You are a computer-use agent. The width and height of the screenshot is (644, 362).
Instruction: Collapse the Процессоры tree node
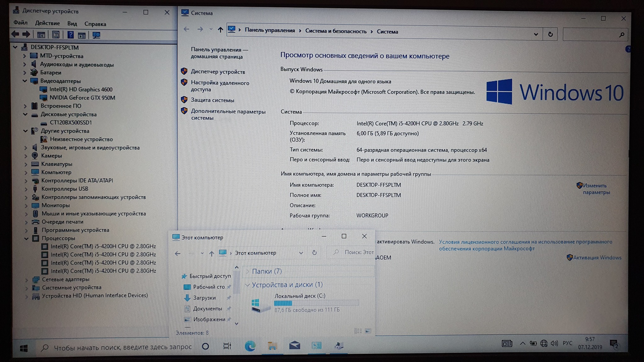coord(26,238)
